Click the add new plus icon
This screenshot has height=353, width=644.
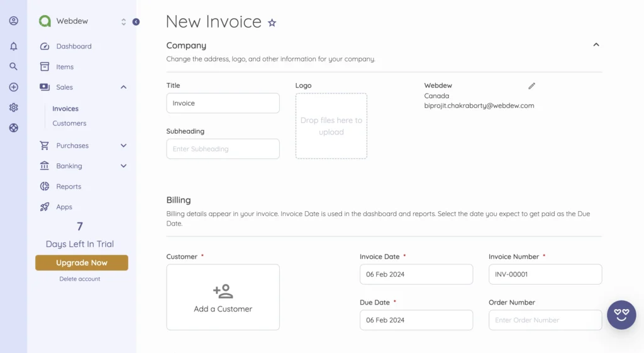click(x=13, y=87)
